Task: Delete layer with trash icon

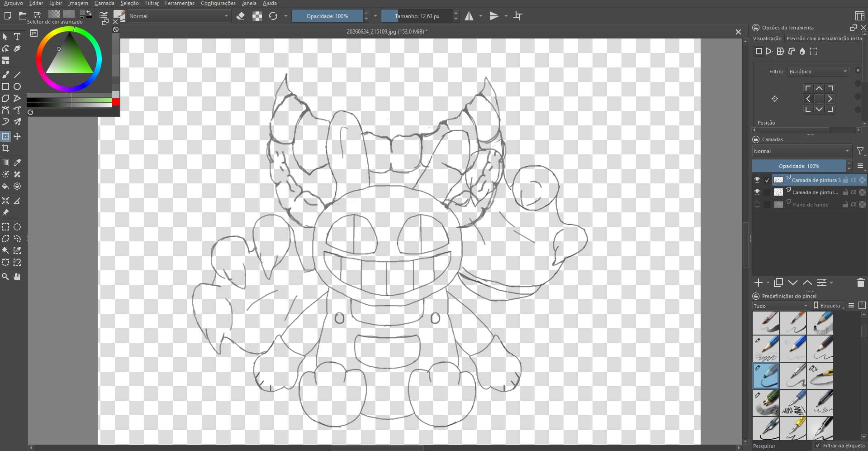Action: point(860,283)
